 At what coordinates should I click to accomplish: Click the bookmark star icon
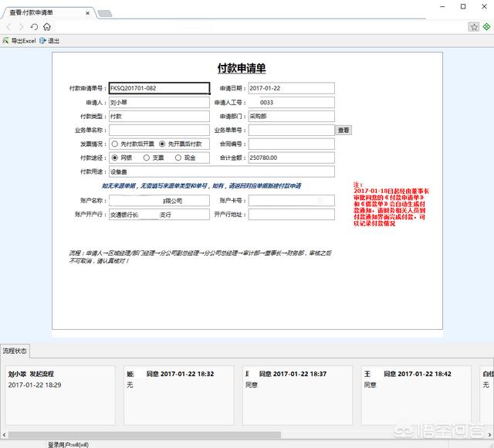coord(474,26)
